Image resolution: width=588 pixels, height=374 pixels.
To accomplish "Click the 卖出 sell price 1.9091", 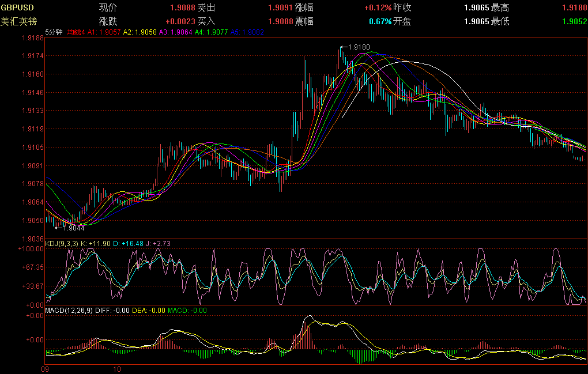I will [x=280, y=8].
